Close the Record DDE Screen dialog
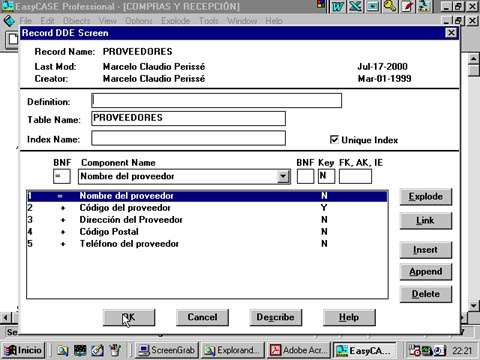Viewport: 480px width, 360px height. tap(451, 33)
